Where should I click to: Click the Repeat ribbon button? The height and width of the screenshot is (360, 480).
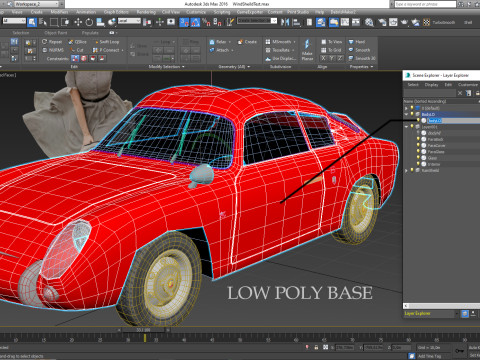coord(52,42)
